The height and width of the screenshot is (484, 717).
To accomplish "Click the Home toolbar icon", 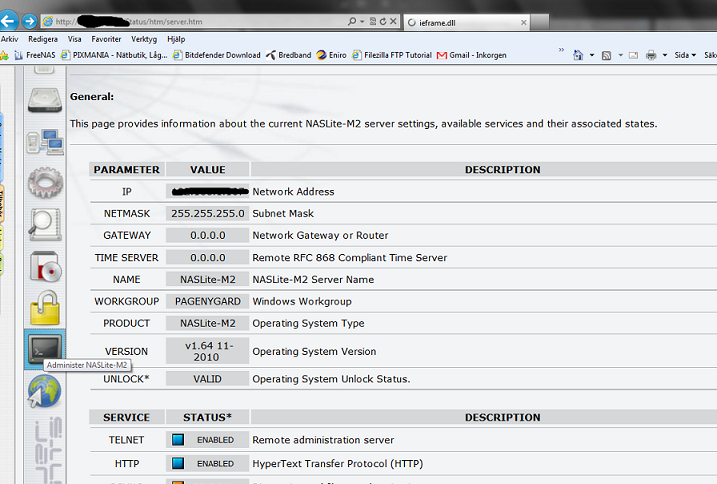I will click(x=578, y=55).
